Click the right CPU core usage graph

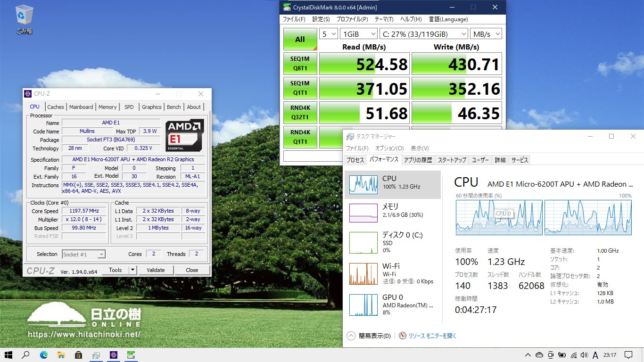coord(588,217)
